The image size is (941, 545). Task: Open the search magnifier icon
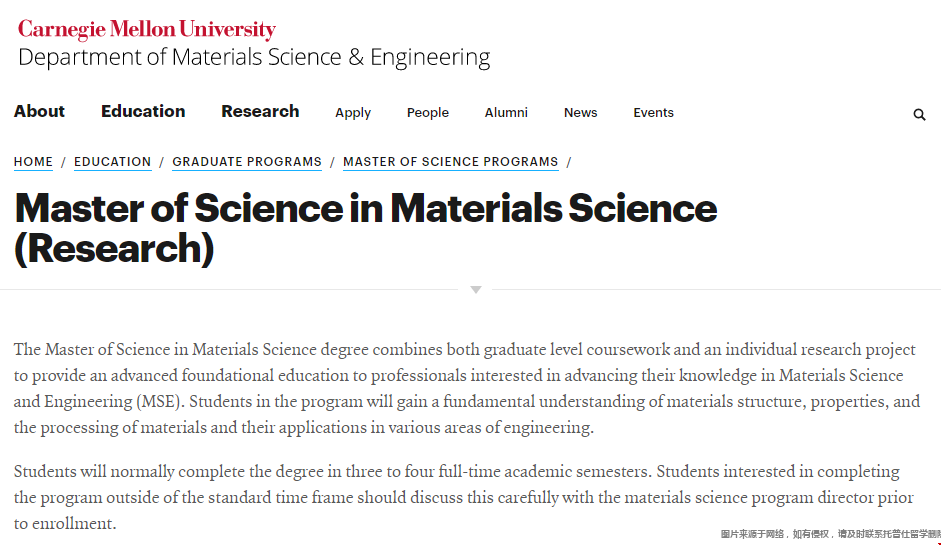point(919,114)
